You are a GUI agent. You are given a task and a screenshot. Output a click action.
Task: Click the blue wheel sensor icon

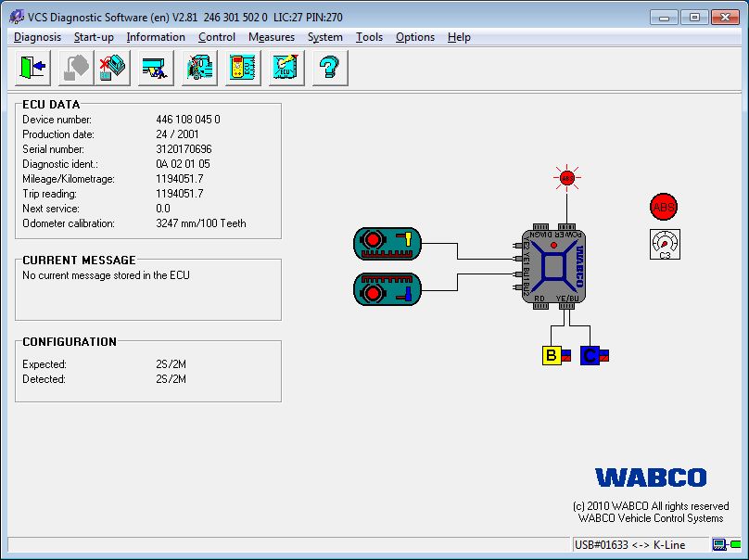coord(387,289)
